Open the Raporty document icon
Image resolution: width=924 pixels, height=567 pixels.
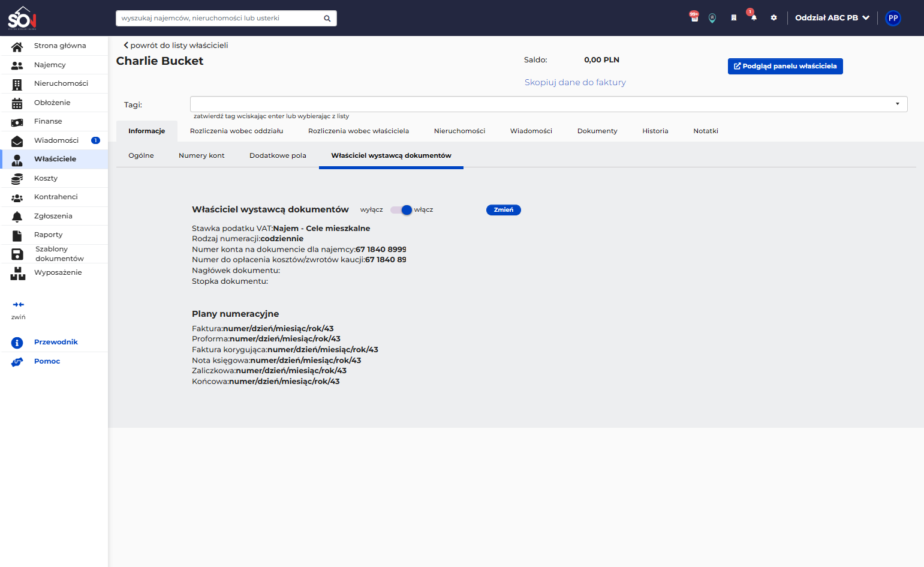(x=17, y=235)
